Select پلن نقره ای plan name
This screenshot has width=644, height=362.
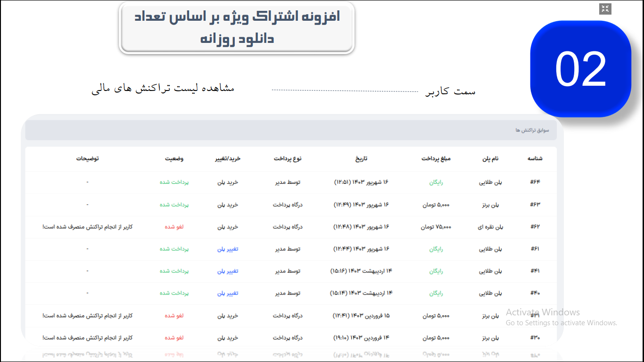(x=491, y=227)
